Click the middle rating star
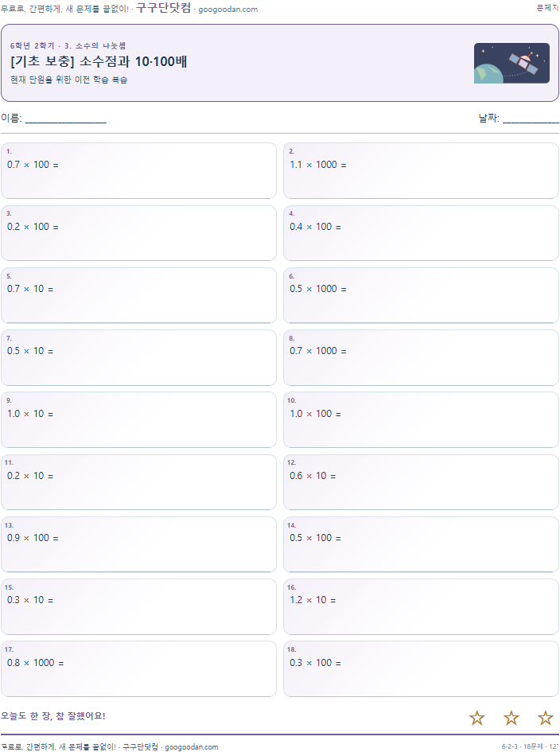 coord(511,718)
